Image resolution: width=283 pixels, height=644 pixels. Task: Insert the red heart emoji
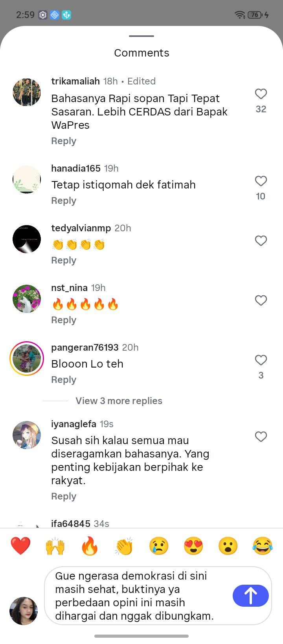click(x=20, y=546)
